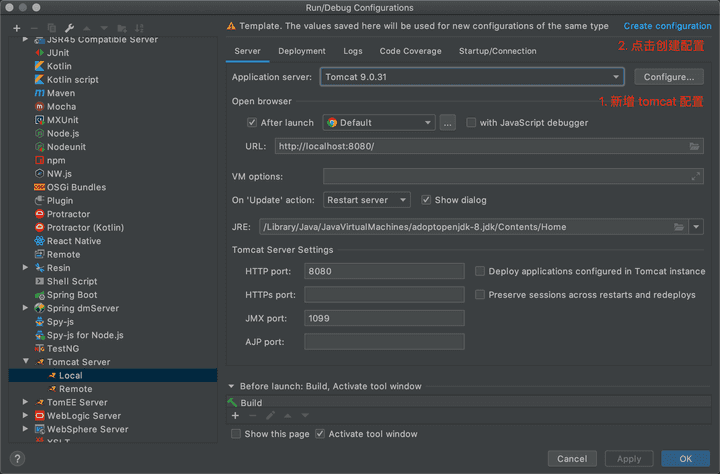
Task: Add a before launch task with plus
Action: (x=236, y=415)
